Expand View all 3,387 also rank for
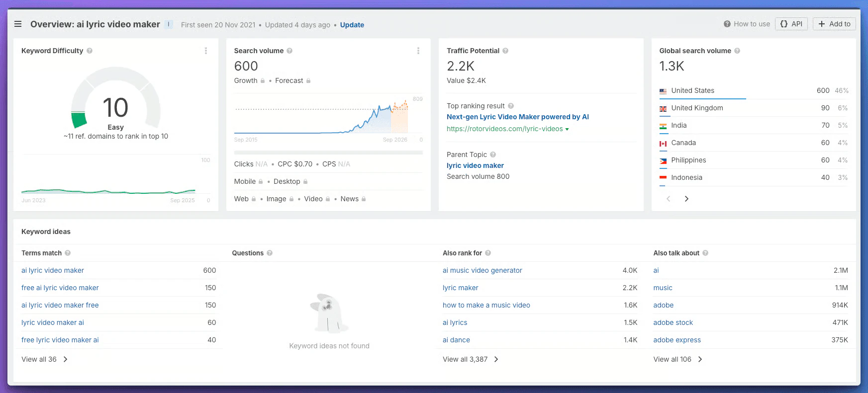Viewport: 868px width, 393px height. 470,359
